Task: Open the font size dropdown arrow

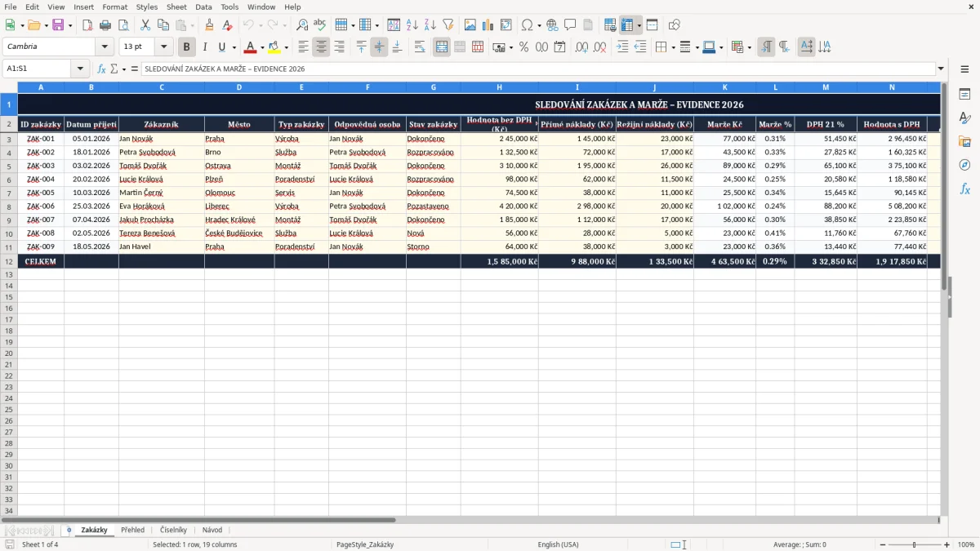Action: [163, 47]
